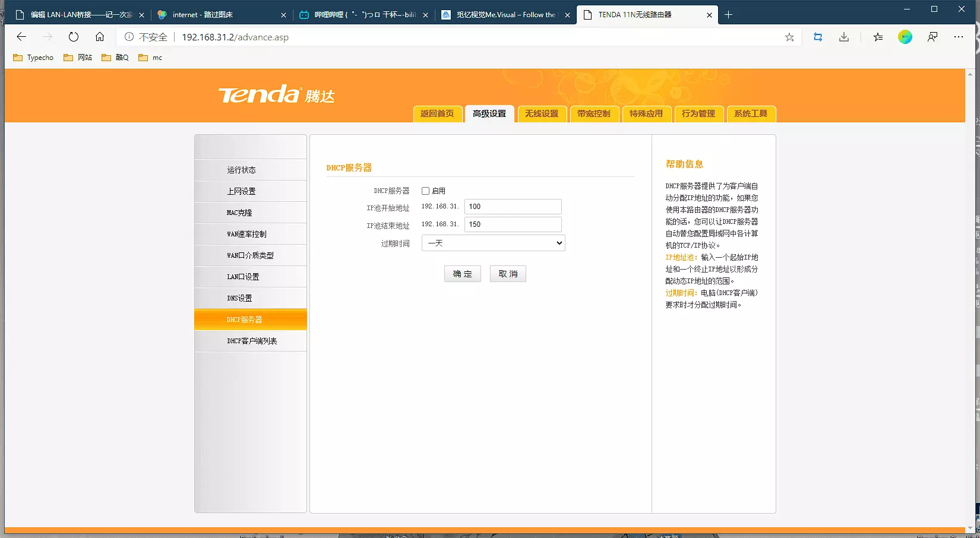Star this page as favorite

(789, 37)
